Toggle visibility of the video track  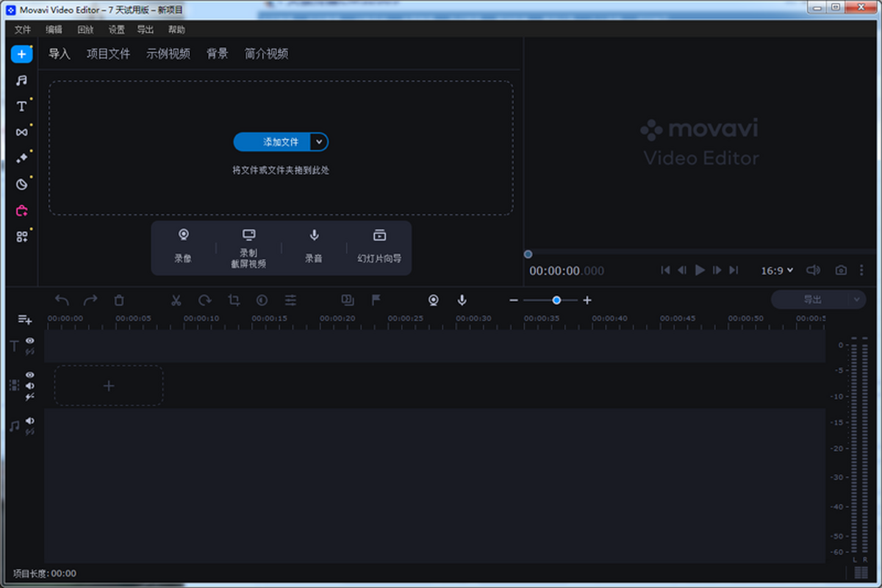click(x=29, y=374)
